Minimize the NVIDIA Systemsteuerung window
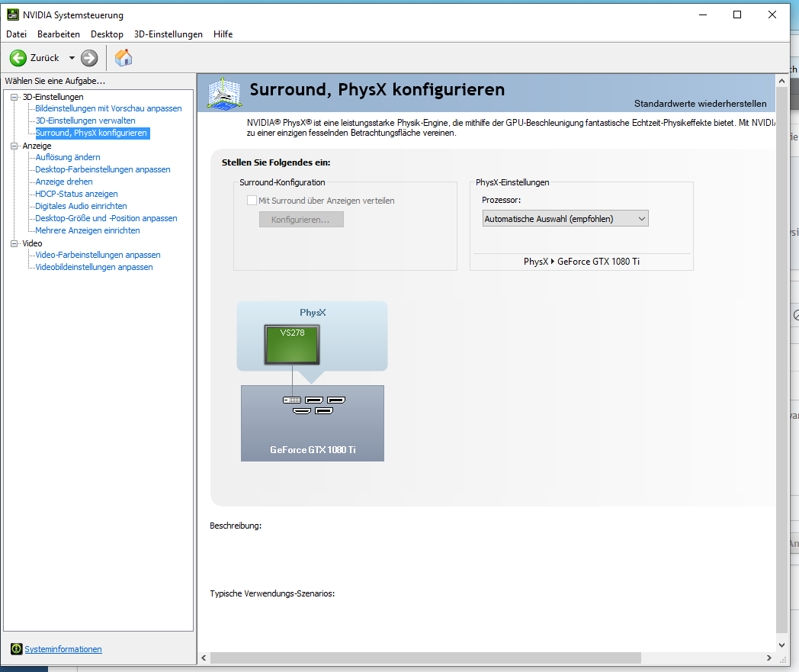This screenshot has width=799, height=672. (703, 14)
